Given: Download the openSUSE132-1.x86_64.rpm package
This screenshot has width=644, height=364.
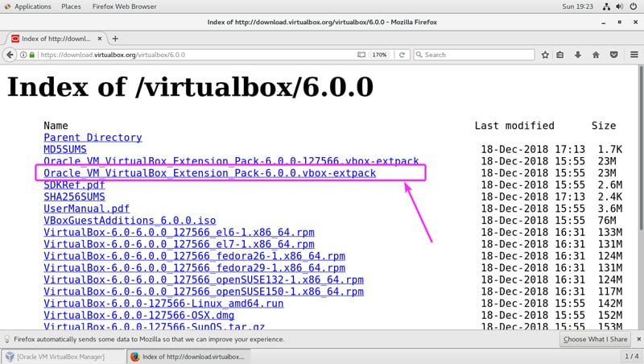Looking at the screenshot, I should tap(204, 280).
